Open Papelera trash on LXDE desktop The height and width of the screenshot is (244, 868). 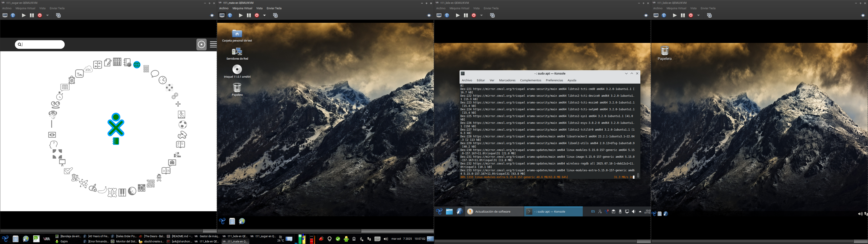click(x=665, y=51)
